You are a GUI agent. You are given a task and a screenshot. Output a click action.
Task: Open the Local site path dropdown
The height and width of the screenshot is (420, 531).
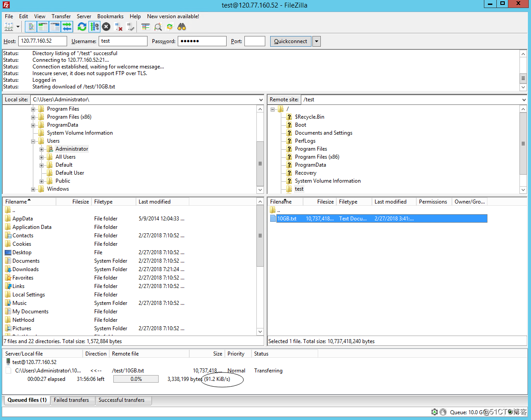260,100
